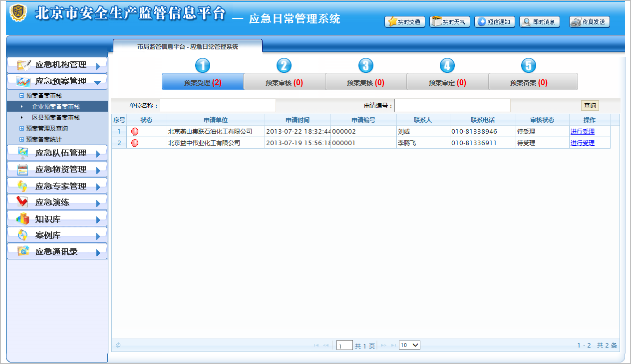Sort by the 状态 column header
The height and width of the screenshot is (364, 631).
(x=146, y=120)
